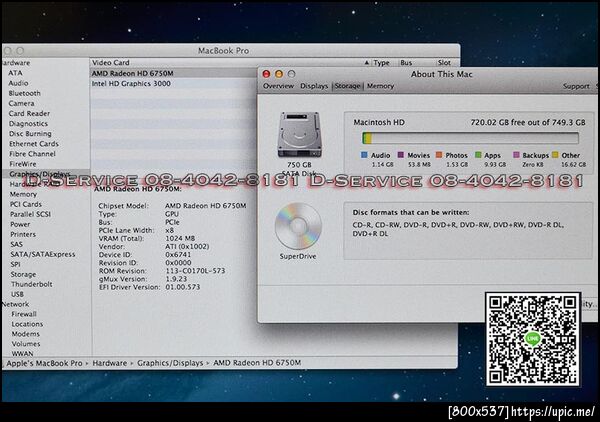The width and height of the screenshot is (600, 422).
Task: Select the Intel HD Graphics 3000 row
Action: tap(174, 83)
